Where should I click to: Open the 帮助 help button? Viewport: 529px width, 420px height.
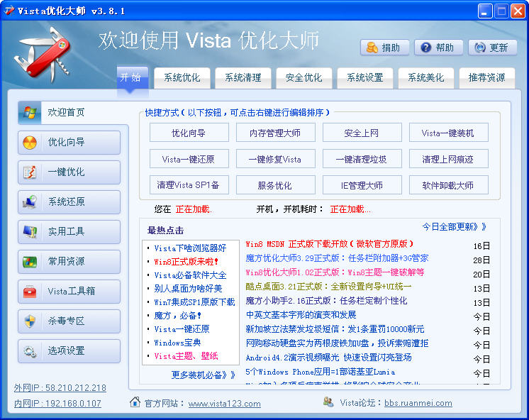coord(438,48)
